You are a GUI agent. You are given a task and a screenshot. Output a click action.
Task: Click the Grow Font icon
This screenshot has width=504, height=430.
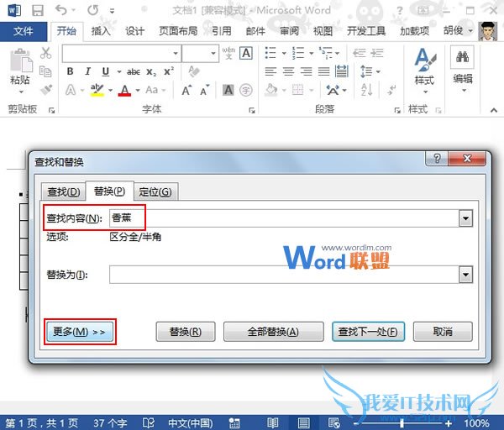(186, 91)
